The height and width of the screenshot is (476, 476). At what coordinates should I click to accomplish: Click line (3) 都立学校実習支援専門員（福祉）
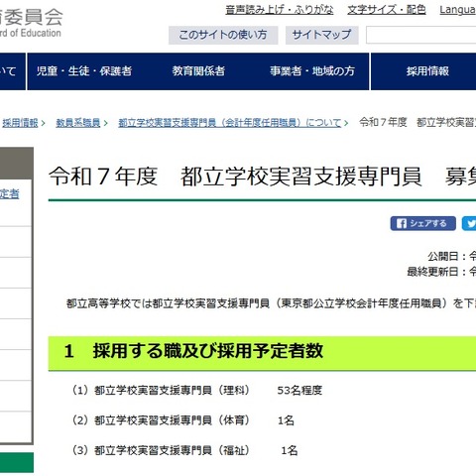pyautogui.click(x=161, y=450)
